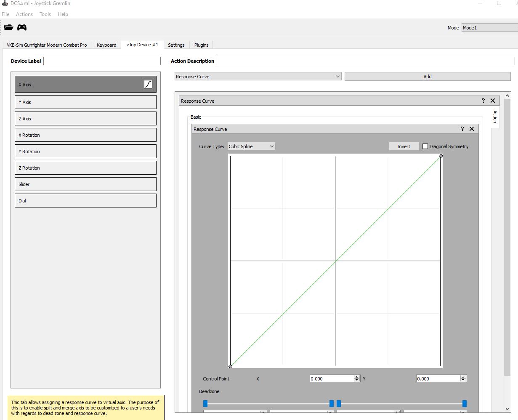Open help for outer Response Curve panel
The width and height of the screenshot is (518, 420).
(x=483, y=101)
